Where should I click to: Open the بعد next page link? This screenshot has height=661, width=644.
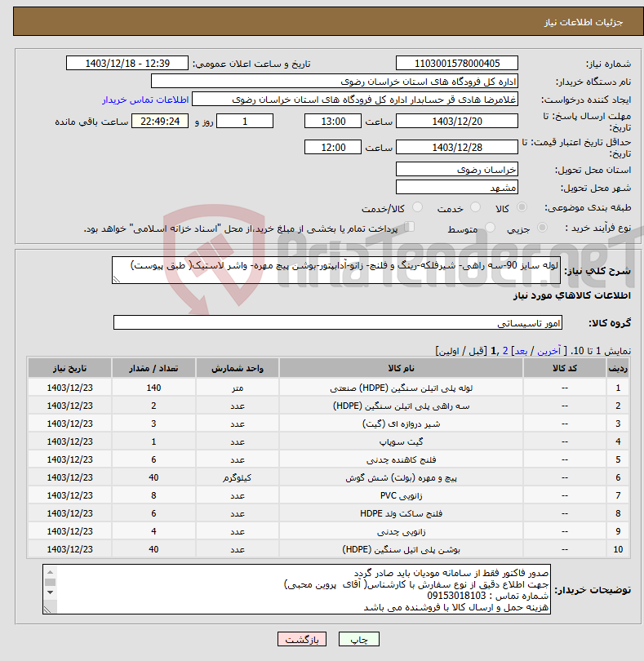tap(521, 351)
